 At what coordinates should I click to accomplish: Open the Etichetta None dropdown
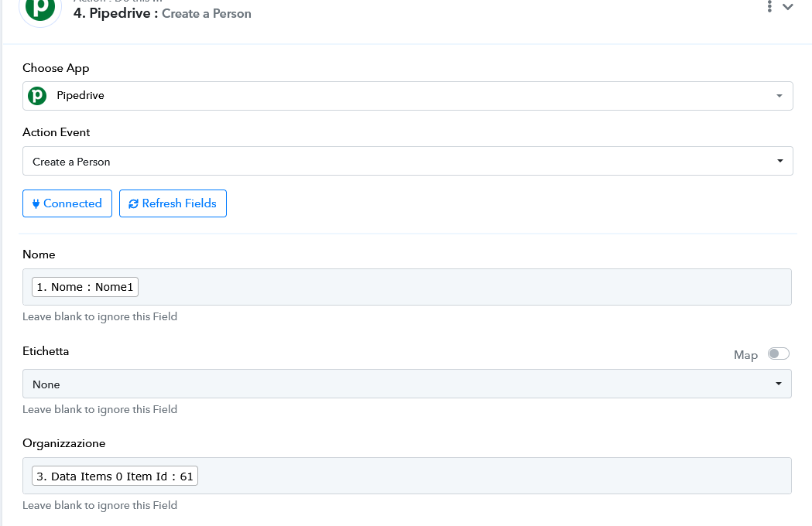tap(407, 384)
